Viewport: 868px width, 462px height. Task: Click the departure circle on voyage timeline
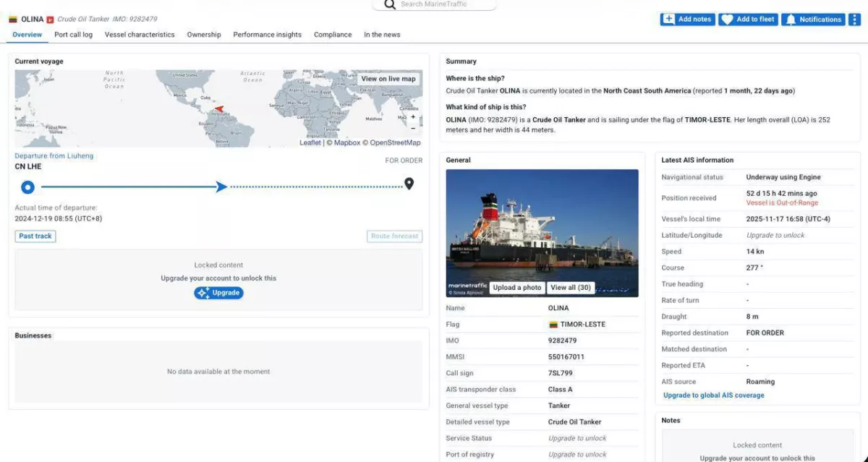coord(27,187)
